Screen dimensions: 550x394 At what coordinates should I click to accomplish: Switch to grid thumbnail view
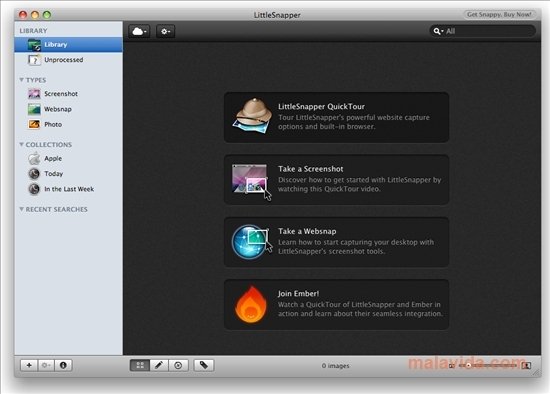tap(140, 365)
